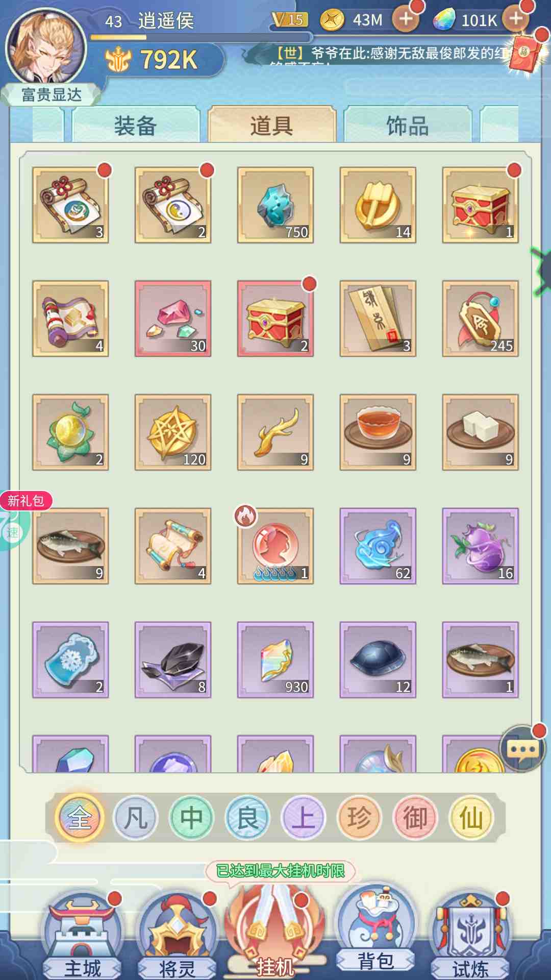Go to 主城 main city
551x980 pixels.
point(82,935)
